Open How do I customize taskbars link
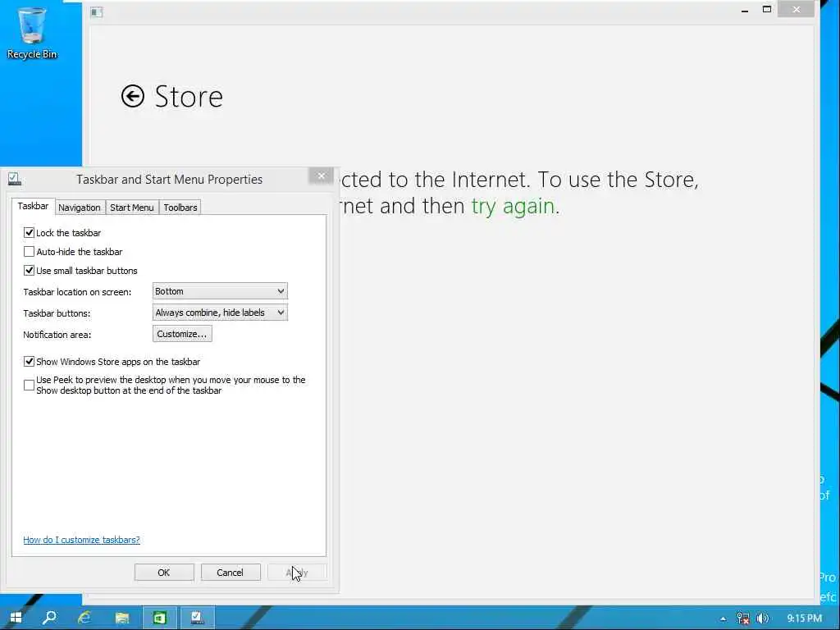This screenshot has height=630, width=840. (x=81, y=540)
